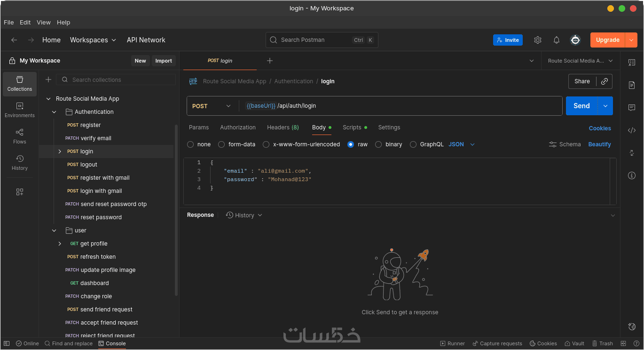Viewport: 644px width, 350px height.
Task: Open the JSON body format dropdown
Action: pos(462,144)
